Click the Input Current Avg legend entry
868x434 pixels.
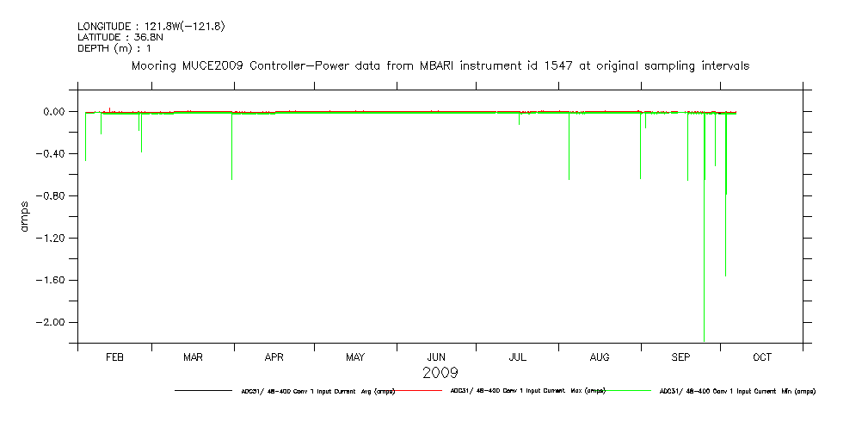coord(317,391)
